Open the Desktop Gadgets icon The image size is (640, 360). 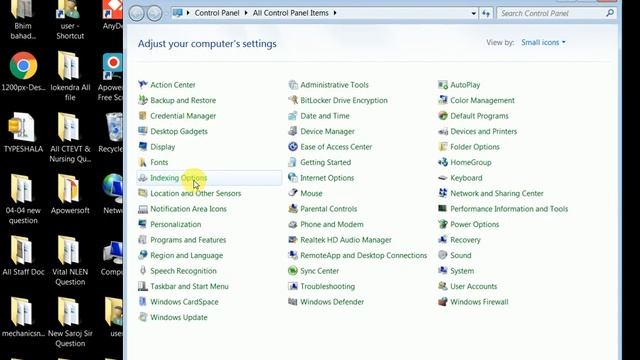click(x=142, y=131)
